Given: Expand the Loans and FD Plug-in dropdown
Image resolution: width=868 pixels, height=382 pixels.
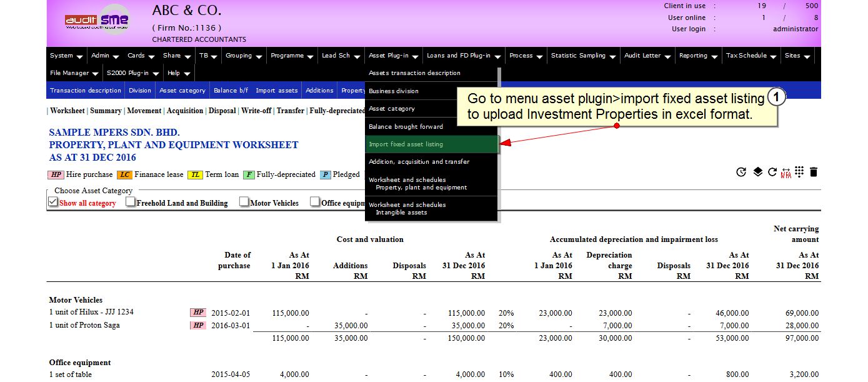Looking at the screenshot, I should tap(464, 56).
